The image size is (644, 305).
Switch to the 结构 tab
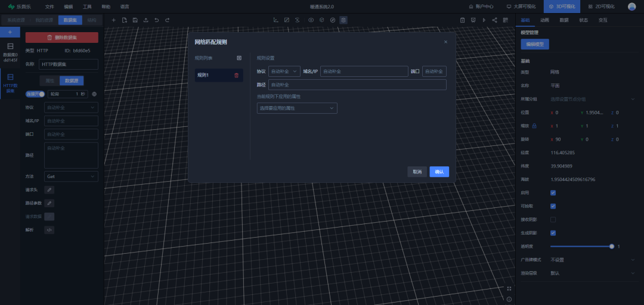92,20
